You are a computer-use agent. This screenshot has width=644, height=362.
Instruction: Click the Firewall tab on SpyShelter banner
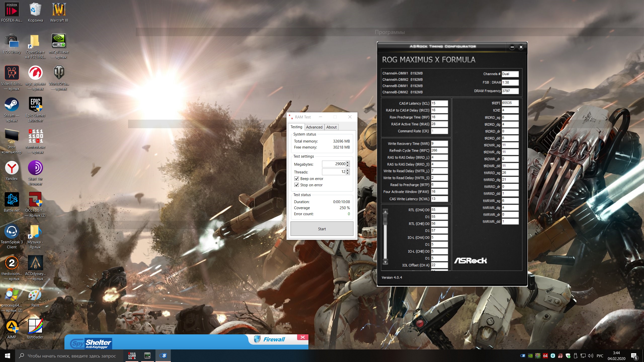[274, 339]
